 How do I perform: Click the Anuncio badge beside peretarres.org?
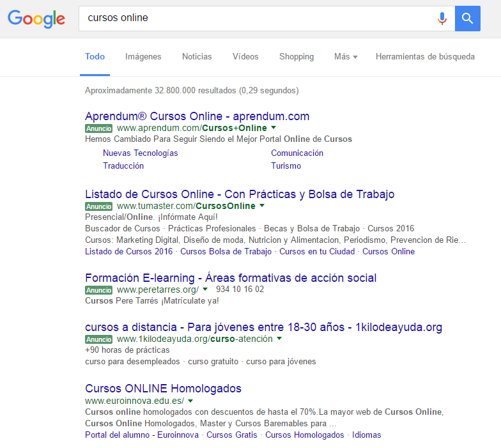coord(98,290)
